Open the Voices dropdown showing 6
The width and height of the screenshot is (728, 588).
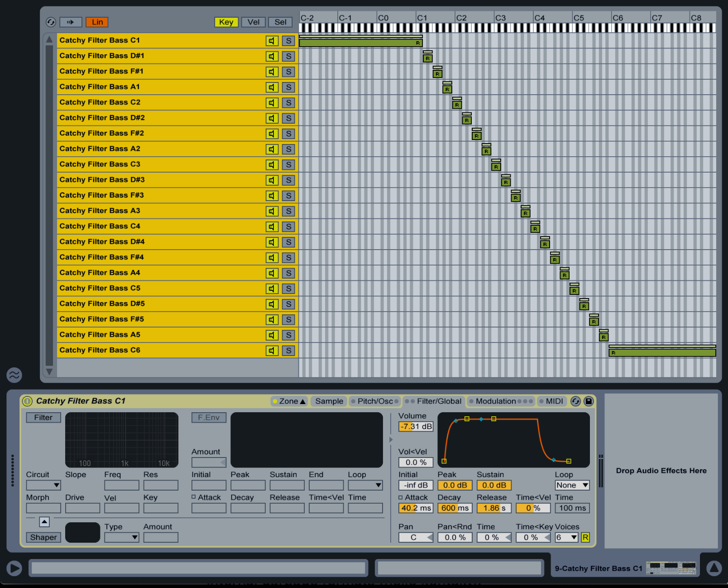(566, 537)
